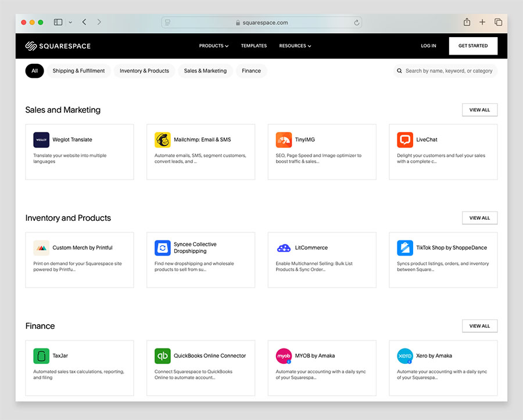Reload the page in the address bar

[x=356, y=23]
